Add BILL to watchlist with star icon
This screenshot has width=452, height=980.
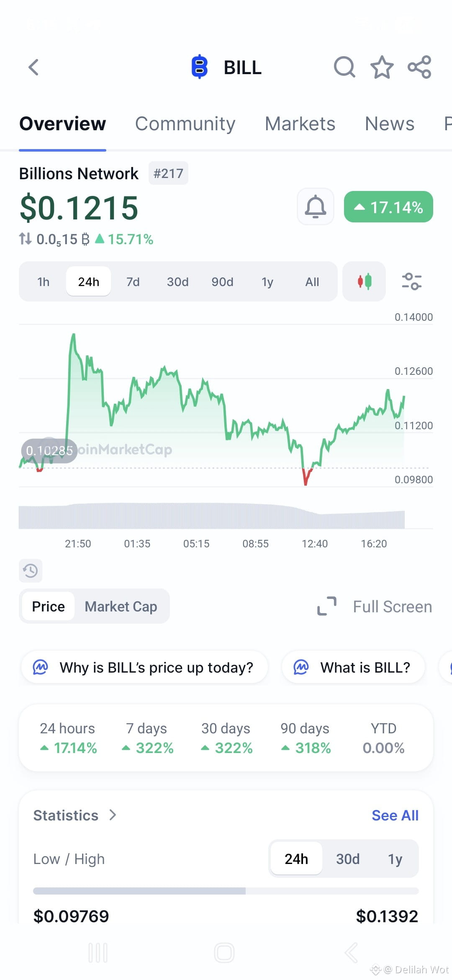point(382,67)
